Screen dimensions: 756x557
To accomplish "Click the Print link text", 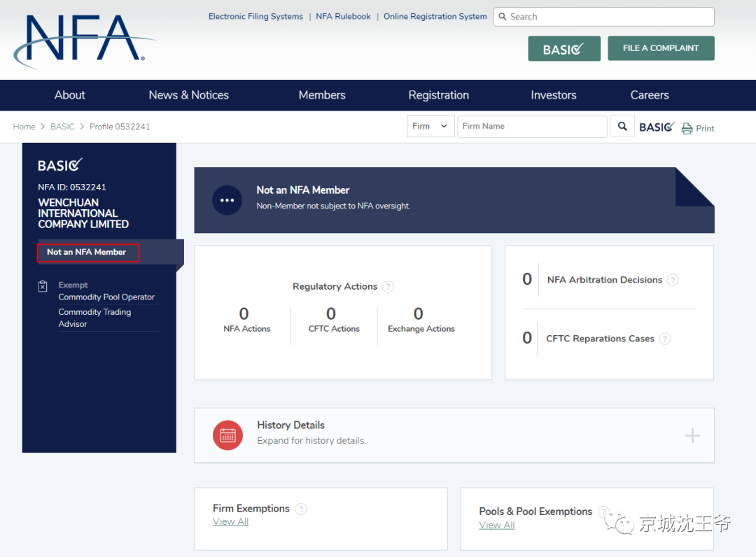I will [x=705, y=129].
